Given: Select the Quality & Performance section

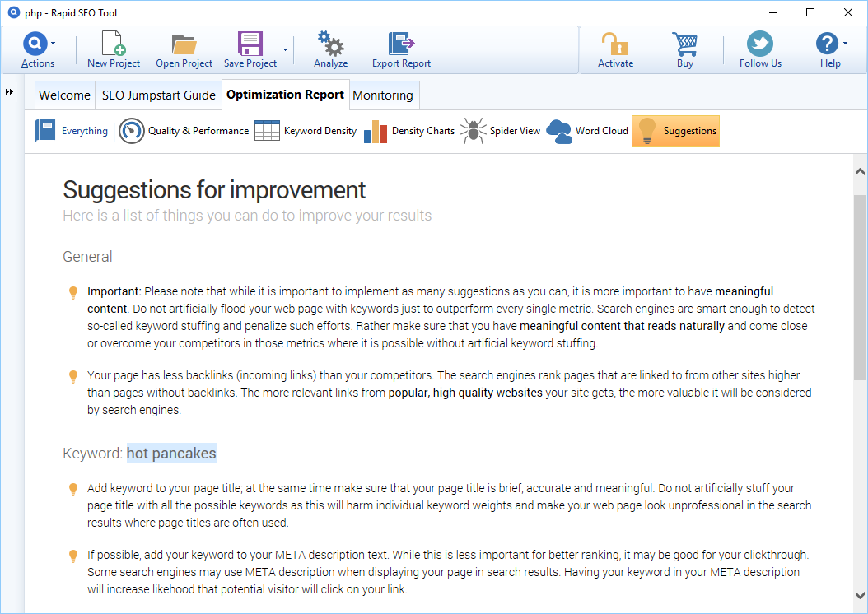Looking at the screenshot, I should pyautogui.click(x=184, y=131).
